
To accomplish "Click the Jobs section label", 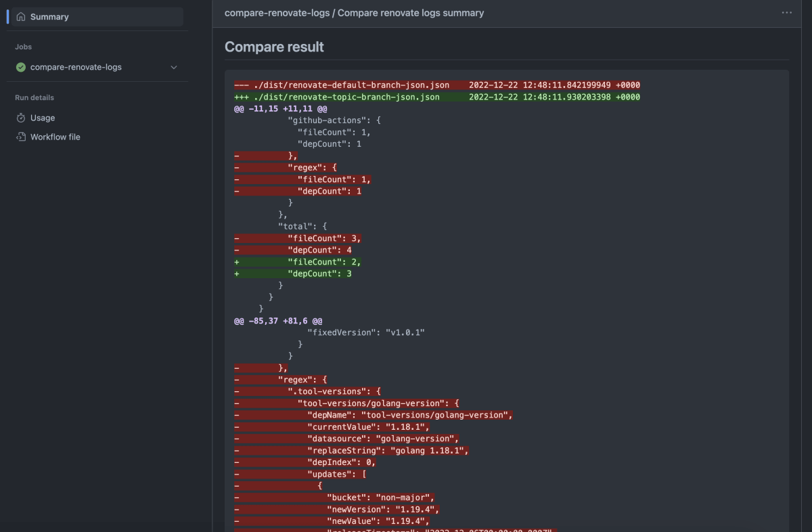I will point(24,47).
